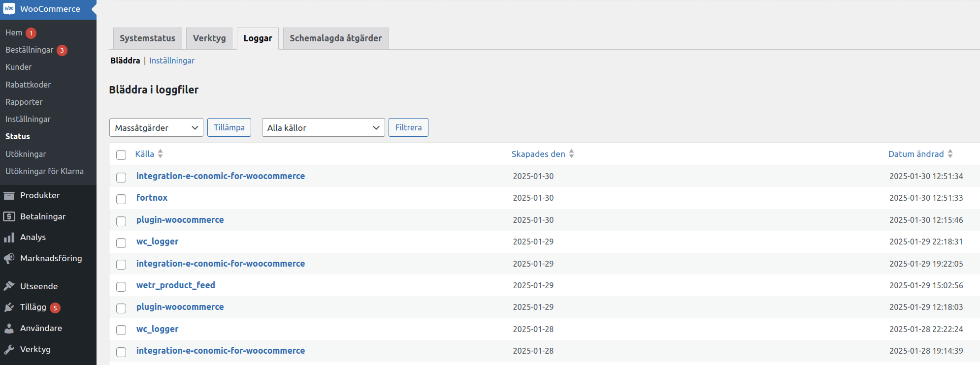Click the Användare person icon
The height and width of the screenshot is (365, 980).
tap(9, 329)
